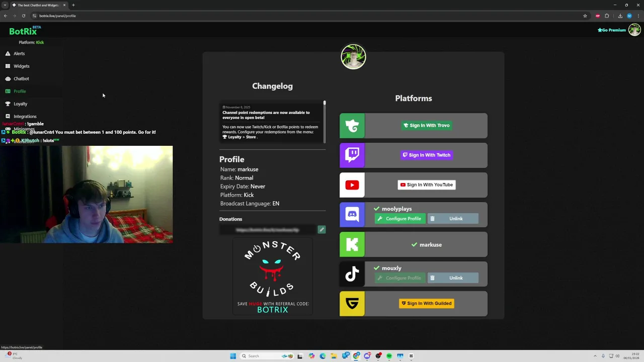Click the changelog scrollbar
This screenshot has height=362, width=644.
pyautogui.click(x=325, y=121)
